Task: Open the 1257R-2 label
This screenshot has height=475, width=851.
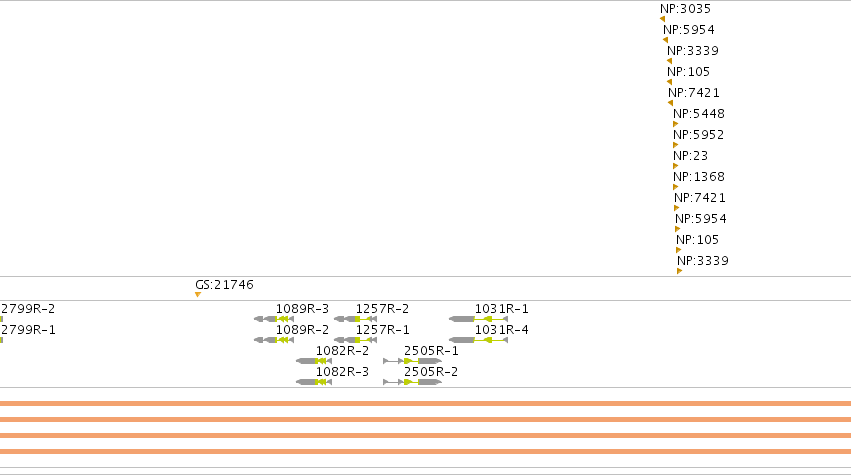Action: [382, 309]
